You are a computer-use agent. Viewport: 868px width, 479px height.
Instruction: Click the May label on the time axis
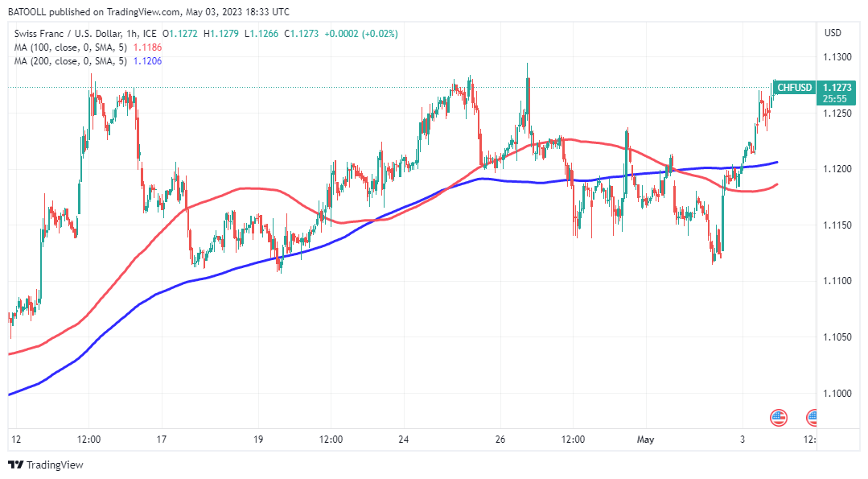[x=646, y=440]
